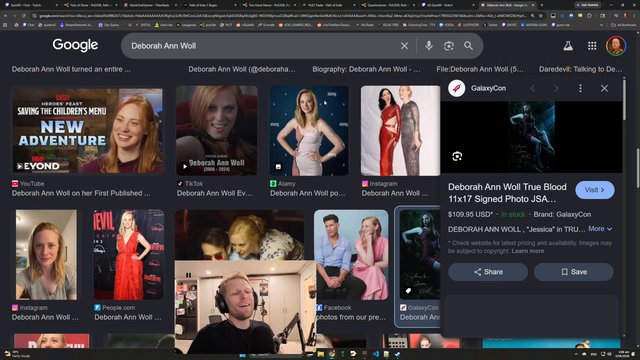
Task: Open 'Daredevil: Talking to De...' result caption
Action: pos(580,69)
